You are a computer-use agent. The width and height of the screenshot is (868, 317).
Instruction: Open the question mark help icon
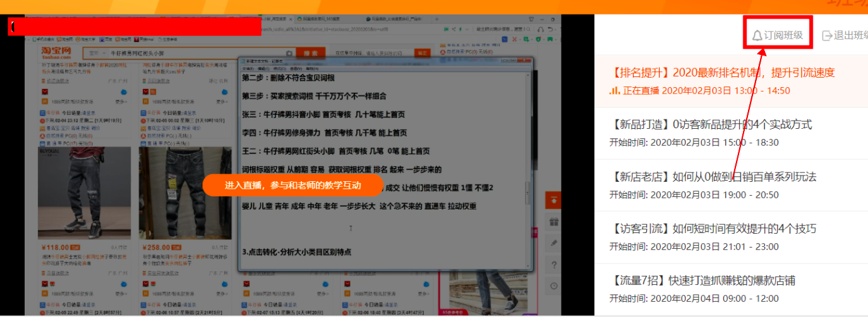554,264
